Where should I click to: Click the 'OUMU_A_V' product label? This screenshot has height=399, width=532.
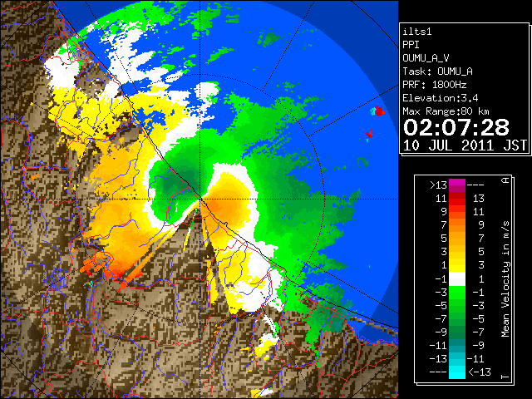[426, 58]
